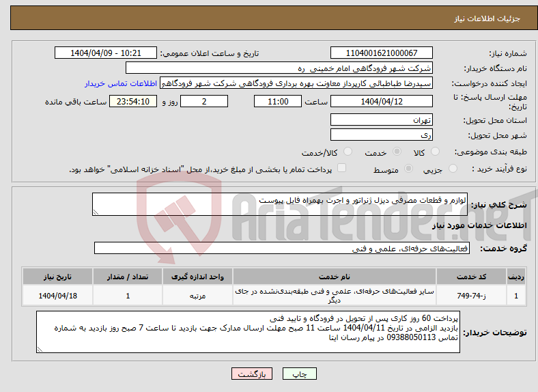This screenshot has width=538, height=392.
Task: Click the request creator name field
Action: pyautogui.click(x=296, y=83)
